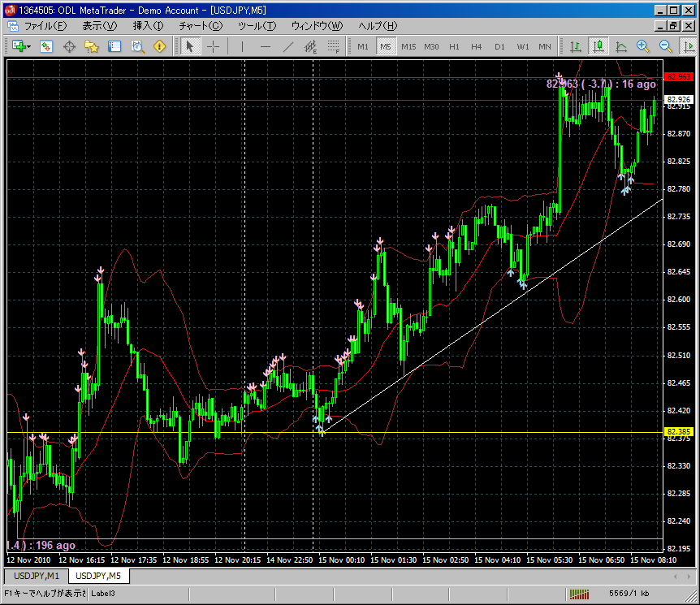Viewport: 700px width, 605px height.
Task: Open the 挿入(I) menu
Action: point(148,26)
